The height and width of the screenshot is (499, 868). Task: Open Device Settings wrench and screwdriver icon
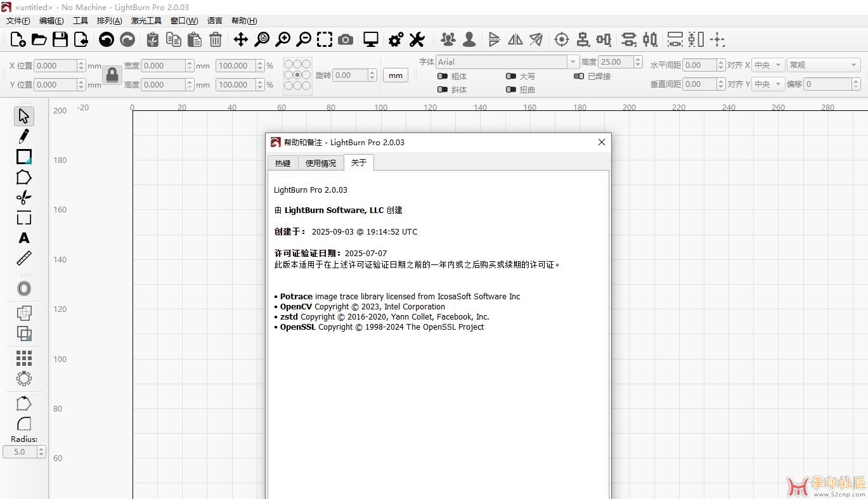[x=417, y=40]
